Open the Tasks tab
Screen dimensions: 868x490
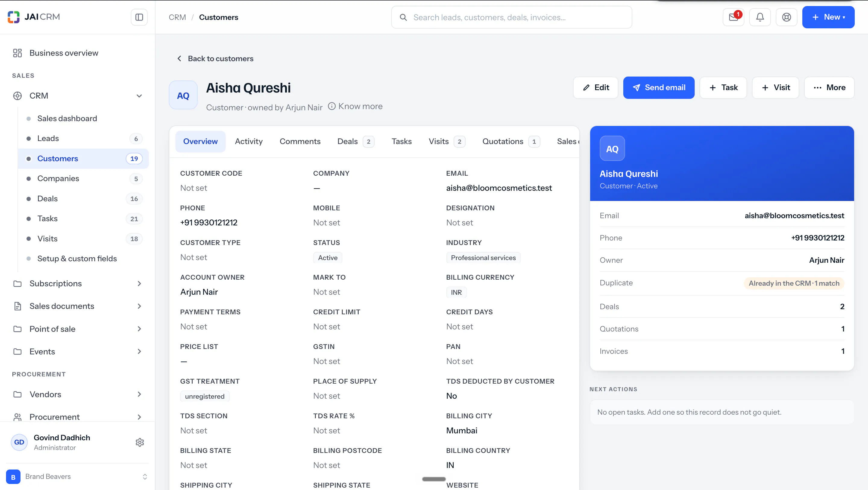(401, 142)
